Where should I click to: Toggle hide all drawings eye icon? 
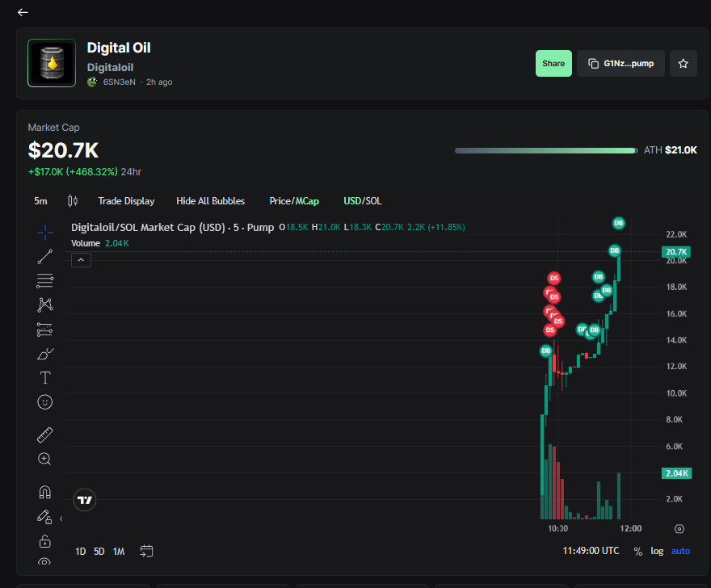point(44,561)
